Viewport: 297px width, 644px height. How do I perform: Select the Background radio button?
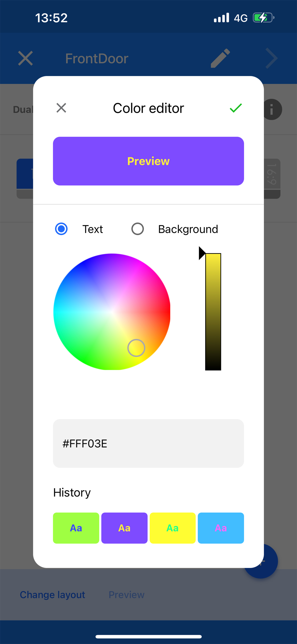[x=137, y=229]
